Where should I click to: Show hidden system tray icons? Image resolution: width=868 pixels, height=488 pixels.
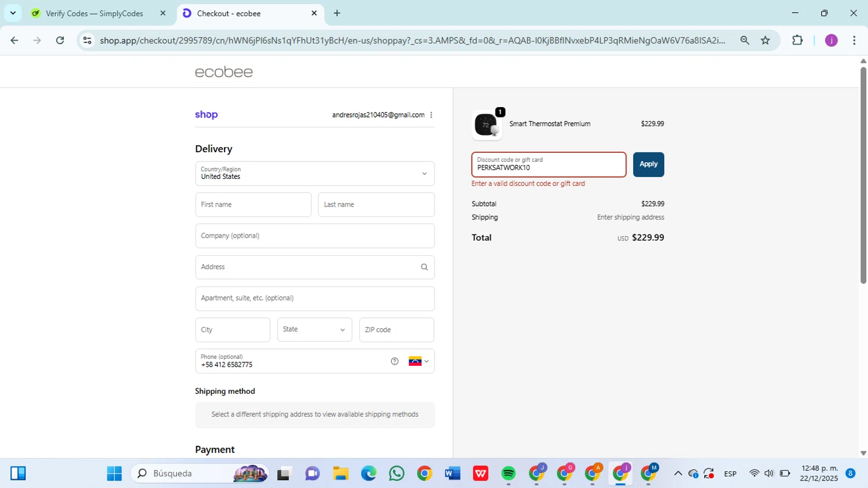[x=678, y=474]
